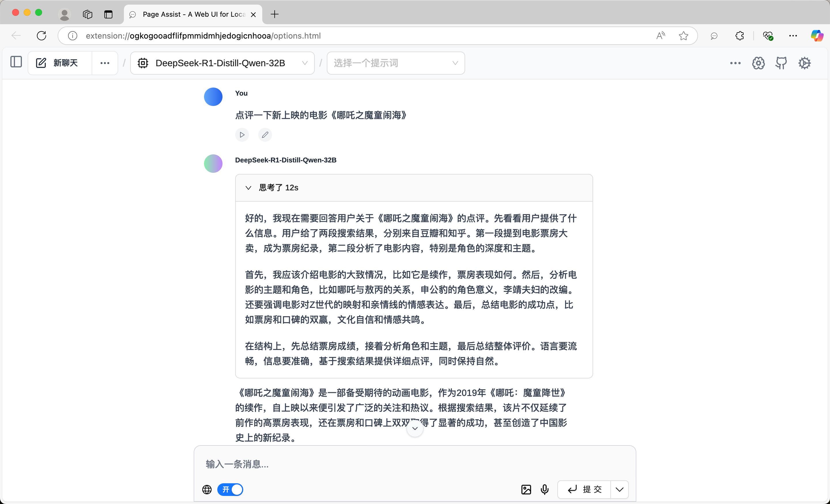Image resolution: width=830 pixels, height=504 pixels.
Task: Start a new chat with 新聊天
Action: tap(60, 63)
